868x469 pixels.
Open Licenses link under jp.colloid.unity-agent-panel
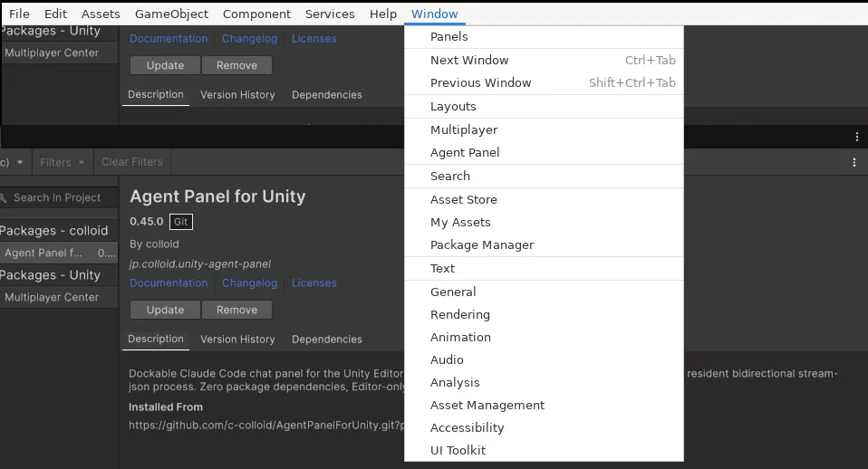313,283
